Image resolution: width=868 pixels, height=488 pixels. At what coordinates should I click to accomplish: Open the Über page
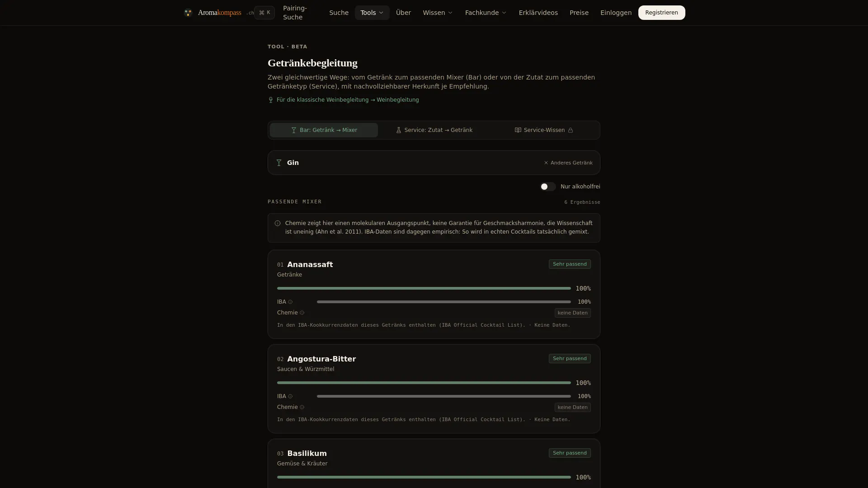point(403,13)
